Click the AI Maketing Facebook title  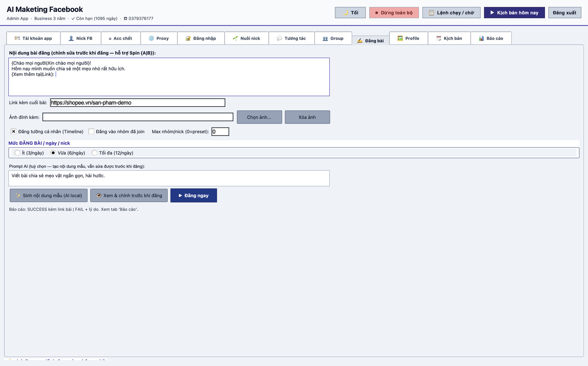(x=45, y=9)
